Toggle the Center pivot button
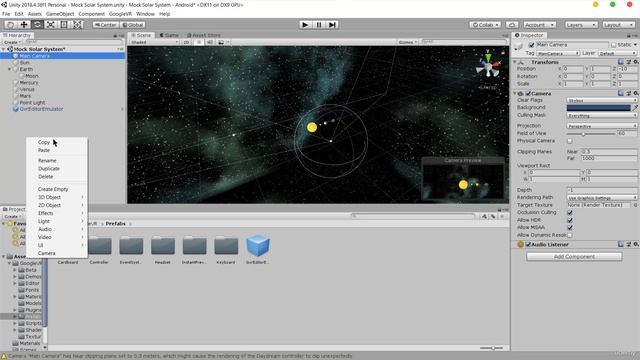The width and height of the screenshot is (640, 360). pyautogui.click(x=106, y=25)
